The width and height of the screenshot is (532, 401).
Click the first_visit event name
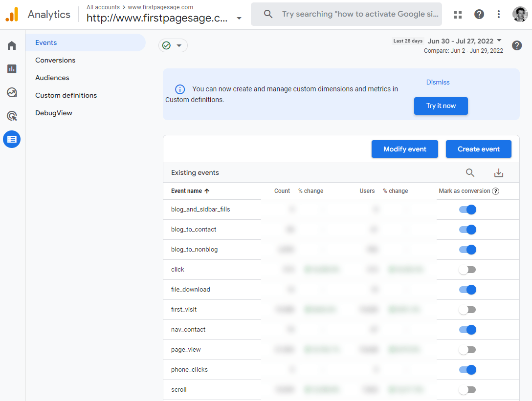click(x=183, y=310)
